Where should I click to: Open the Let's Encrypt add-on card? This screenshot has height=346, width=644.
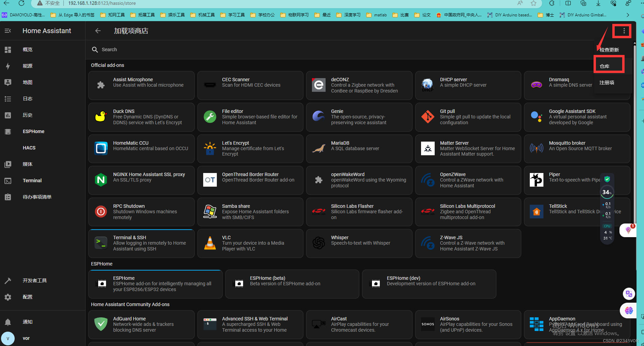tap(250, 148)
